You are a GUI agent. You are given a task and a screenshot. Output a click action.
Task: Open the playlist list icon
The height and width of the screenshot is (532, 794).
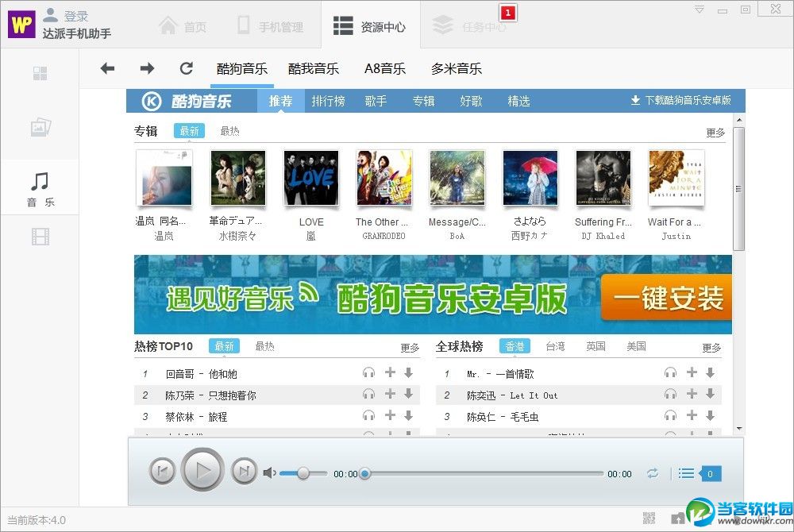pyautogui.click(x=686, y=474)
